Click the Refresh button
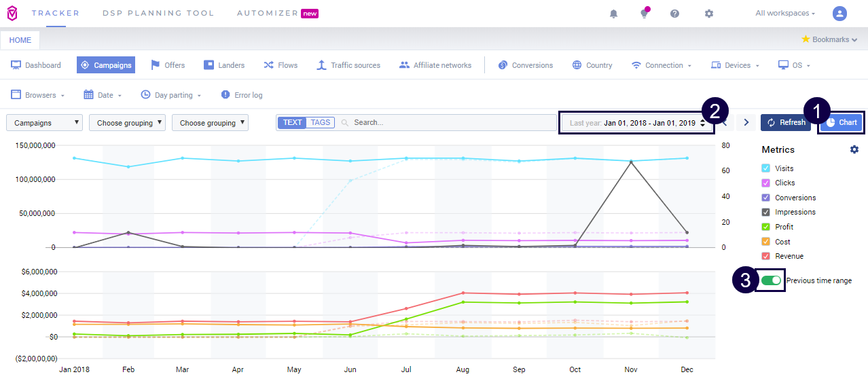Screen dimensions: 868x383 pyautogui.click(x=785, y=123)
